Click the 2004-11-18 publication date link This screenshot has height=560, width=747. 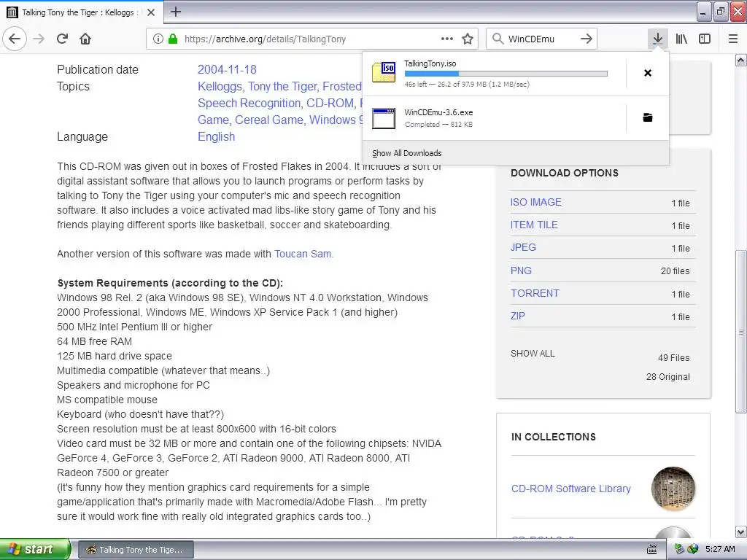[x=227, y=69]
